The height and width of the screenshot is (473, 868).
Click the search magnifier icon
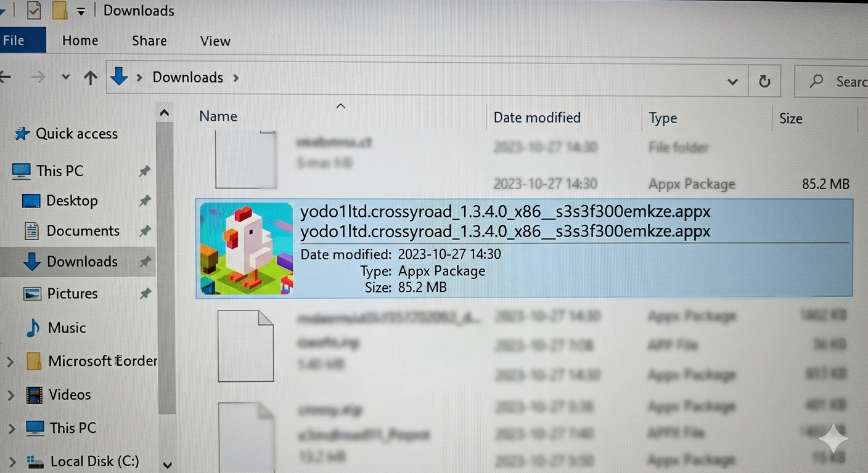click(x=817, y=81)
